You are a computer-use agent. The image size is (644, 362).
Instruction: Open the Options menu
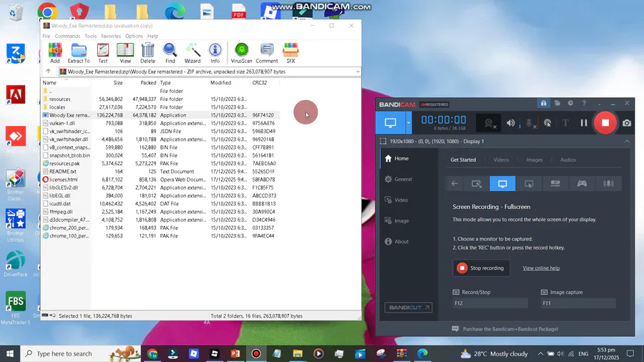point(134,36)
